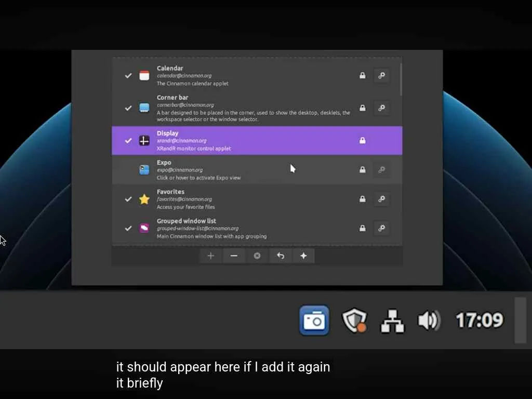
Task: Click lock icon in Calendar row
Action: 362,75
